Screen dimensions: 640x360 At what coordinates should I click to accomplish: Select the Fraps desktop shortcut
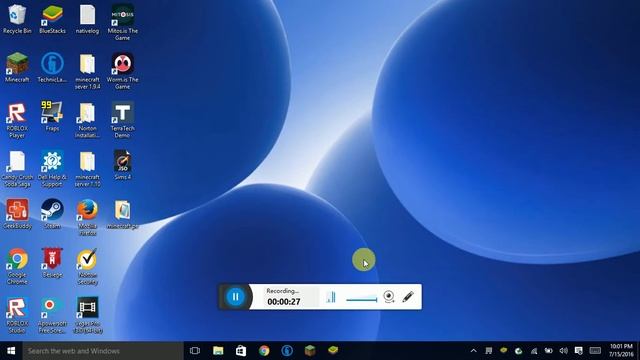[x=52, y=116]
